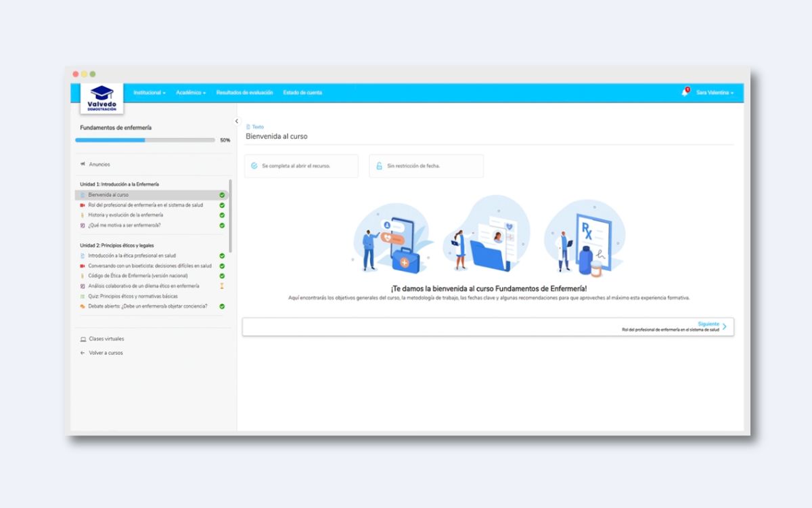Click green check next to Debate abierto
The height and width of the screenshot is (508, 812).
click(222, 306)
